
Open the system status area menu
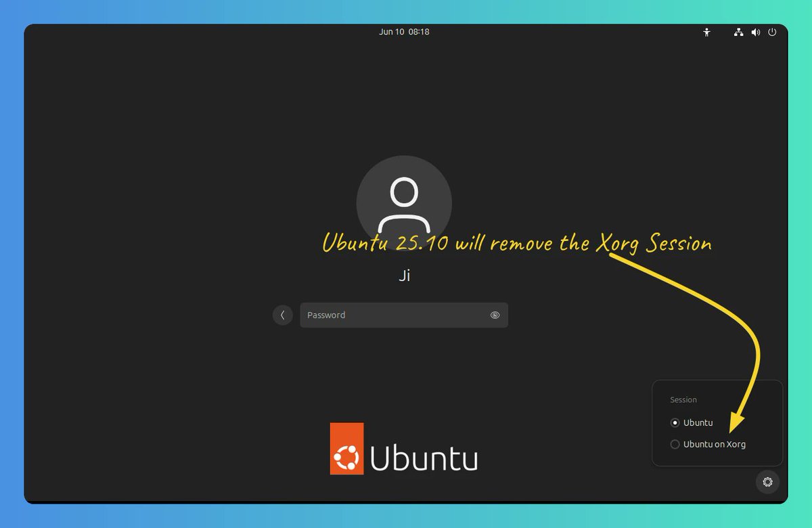tap(755, 31)
